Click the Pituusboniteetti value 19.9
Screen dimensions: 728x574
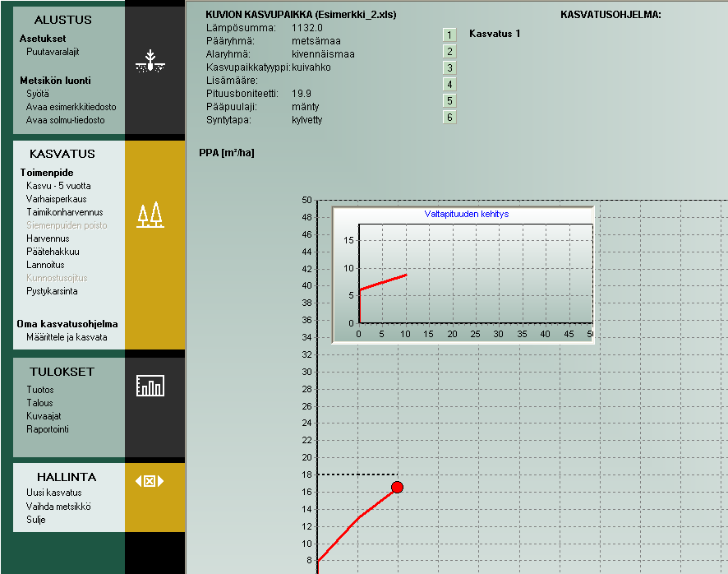(302, 94)
